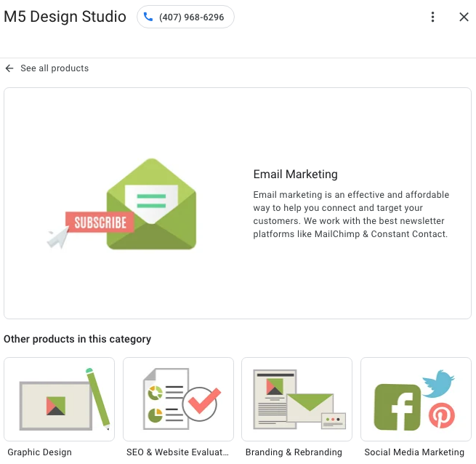Click the Facebook icon in the Social Media card
Image resolution: width=476 pixels, height=464 pixels.
(397, 407)
